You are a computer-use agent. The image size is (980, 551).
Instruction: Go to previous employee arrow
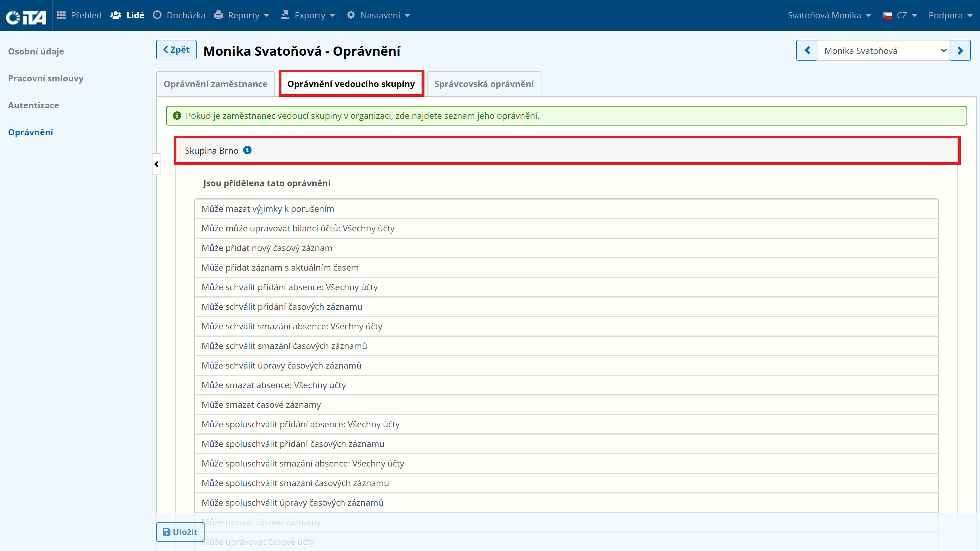click(x=807, y=50)
